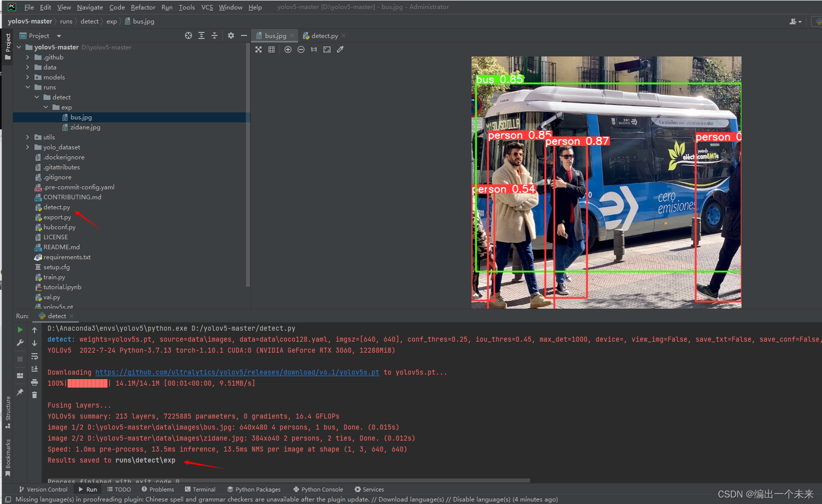
Task: Toggle the image viewer grid overlay
Action: tap(271, 49)
